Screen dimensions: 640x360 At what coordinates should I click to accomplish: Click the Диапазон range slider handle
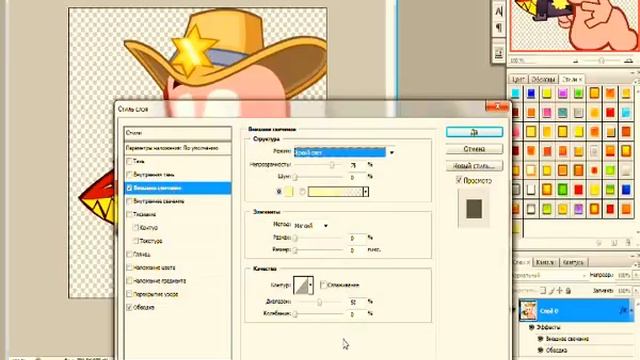coord(320,302)
